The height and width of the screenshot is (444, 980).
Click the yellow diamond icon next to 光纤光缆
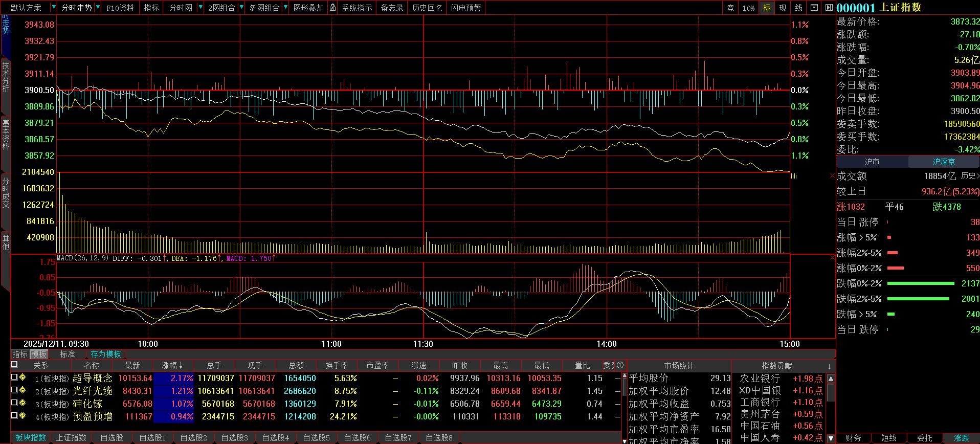tap(23, 390)
